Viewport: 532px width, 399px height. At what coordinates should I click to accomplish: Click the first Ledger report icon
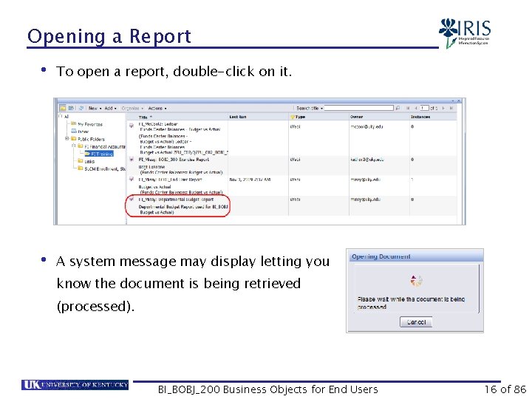click(132, 126)
